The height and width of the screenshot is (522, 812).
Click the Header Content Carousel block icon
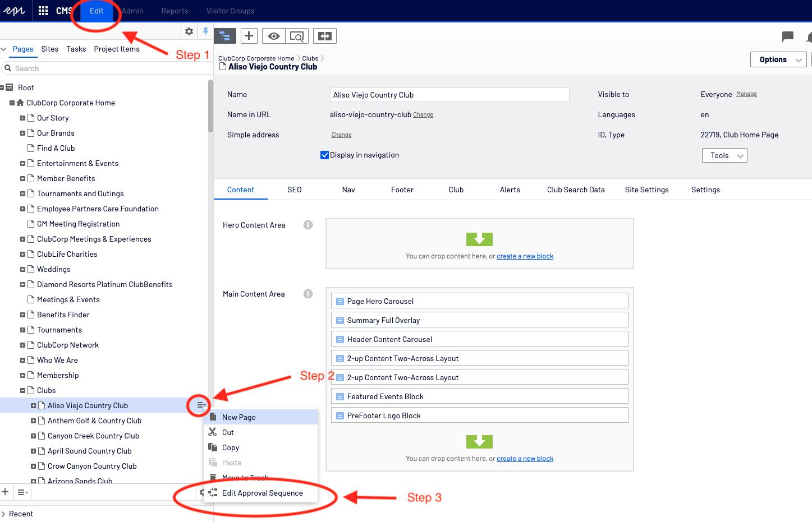[x=340, y=339]
